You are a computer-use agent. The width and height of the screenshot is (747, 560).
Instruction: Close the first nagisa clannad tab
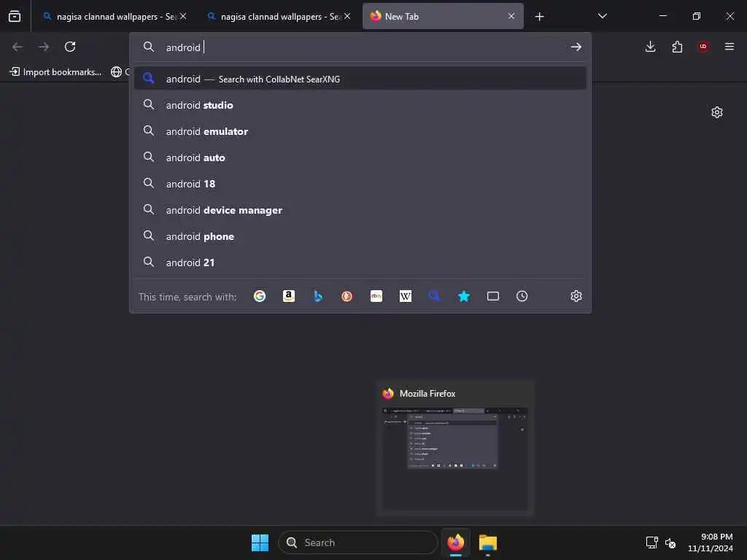[183, 16]
